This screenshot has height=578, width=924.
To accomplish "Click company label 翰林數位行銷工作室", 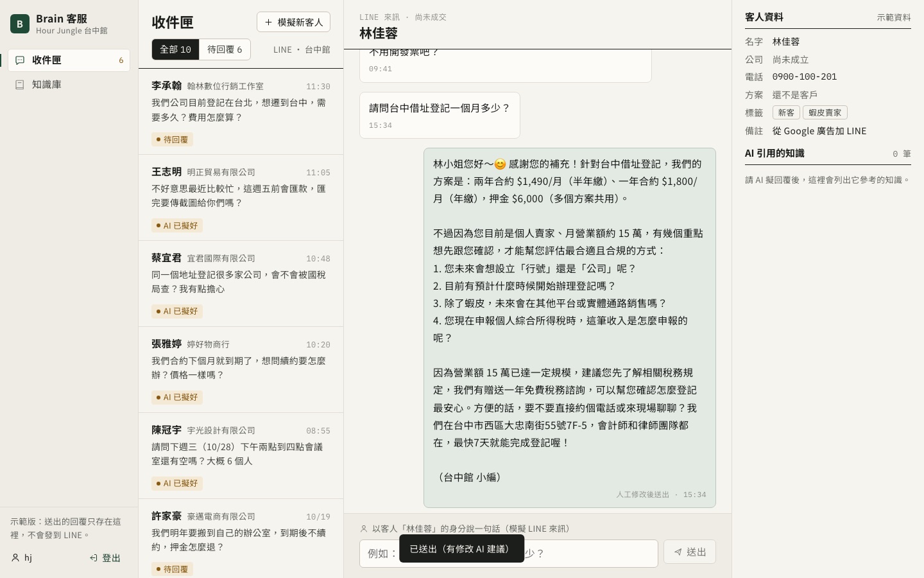I will pos(225,86).
